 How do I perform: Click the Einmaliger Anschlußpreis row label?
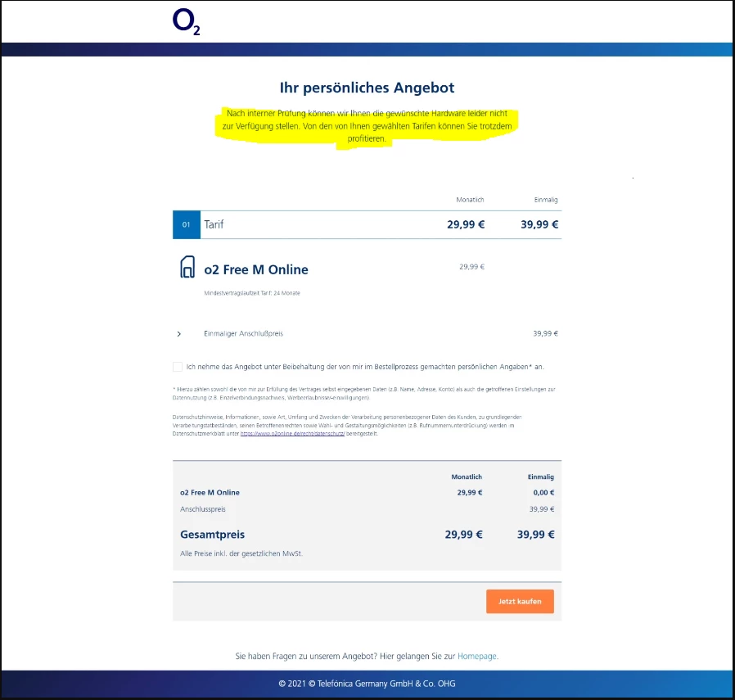pos(243,334)
